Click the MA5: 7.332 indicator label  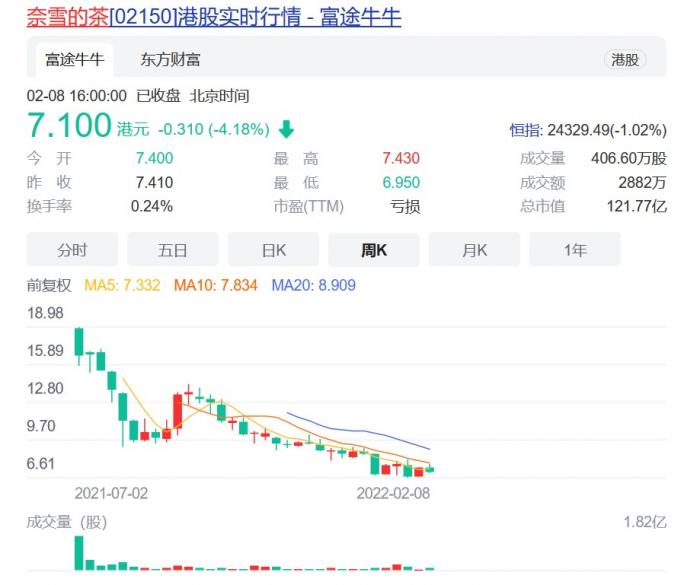pos(122,285)
